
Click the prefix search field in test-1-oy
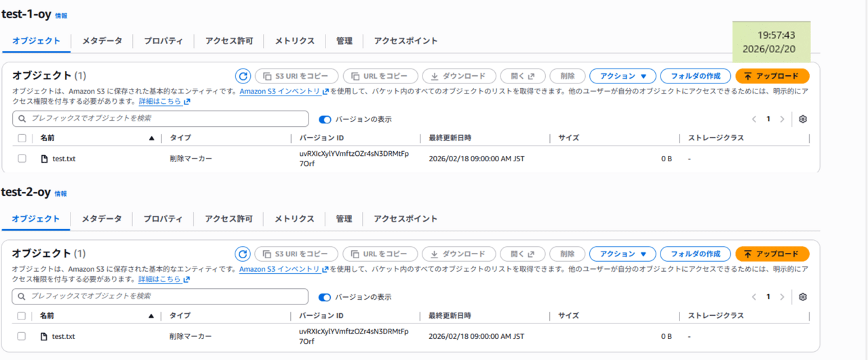click(160, 119)
